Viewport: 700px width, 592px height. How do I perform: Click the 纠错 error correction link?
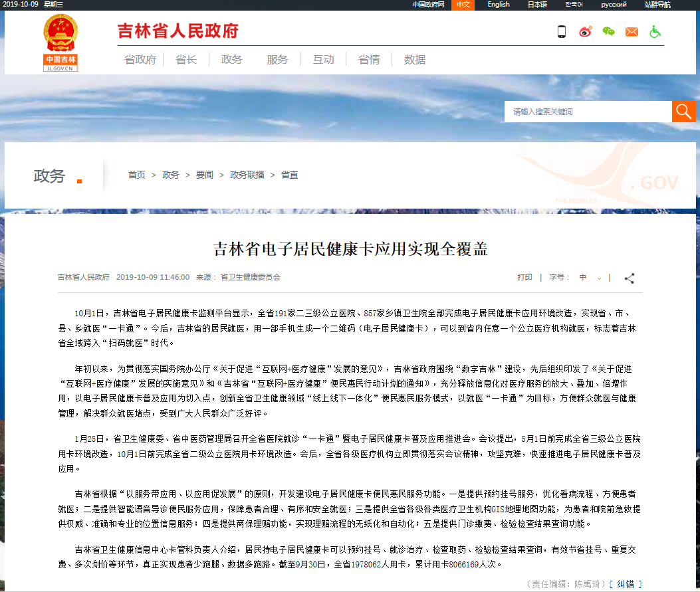tap(626, 584)
